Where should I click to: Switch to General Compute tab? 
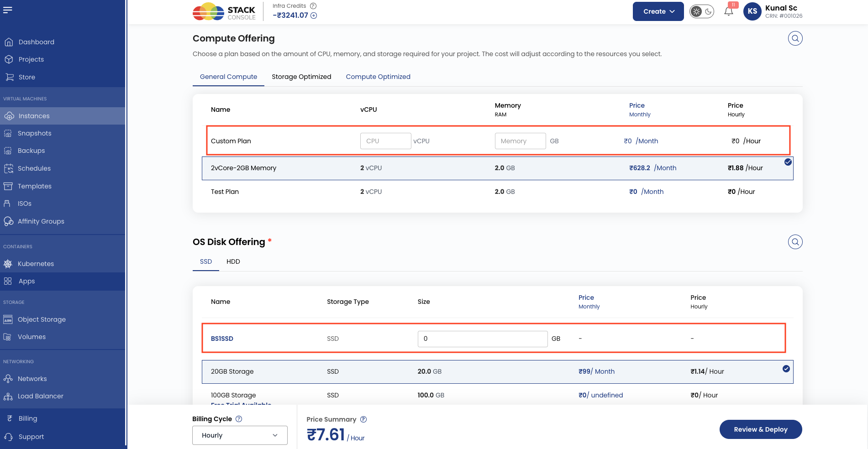coord(228,77)
